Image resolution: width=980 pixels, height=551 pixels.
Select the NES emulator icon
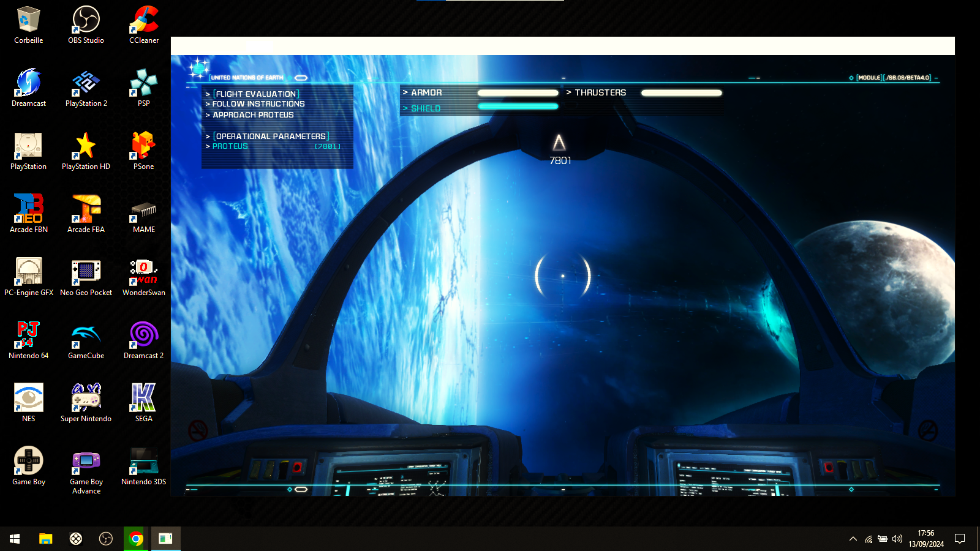pos(28,403)
